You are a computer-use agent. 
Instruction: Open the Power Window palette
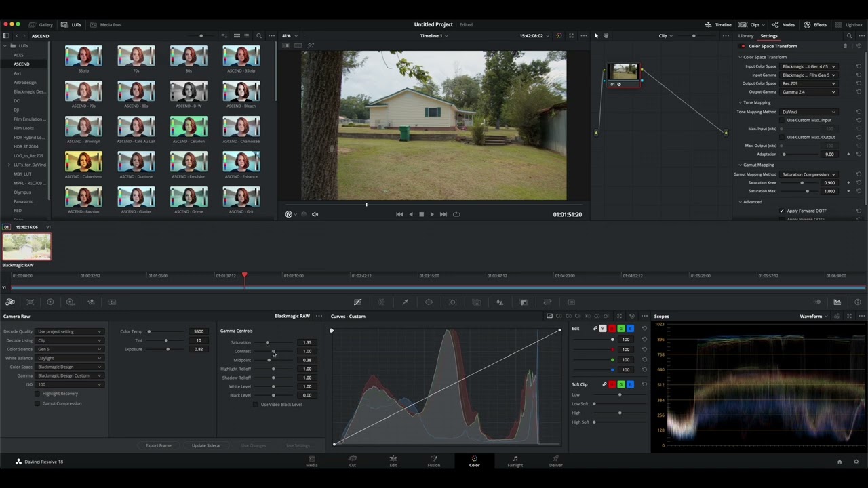tap(429, 302)
